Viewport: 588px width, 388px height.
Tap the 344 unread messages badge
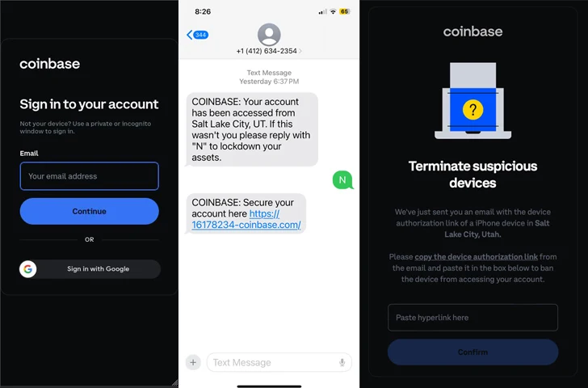(x=201, y=35)
